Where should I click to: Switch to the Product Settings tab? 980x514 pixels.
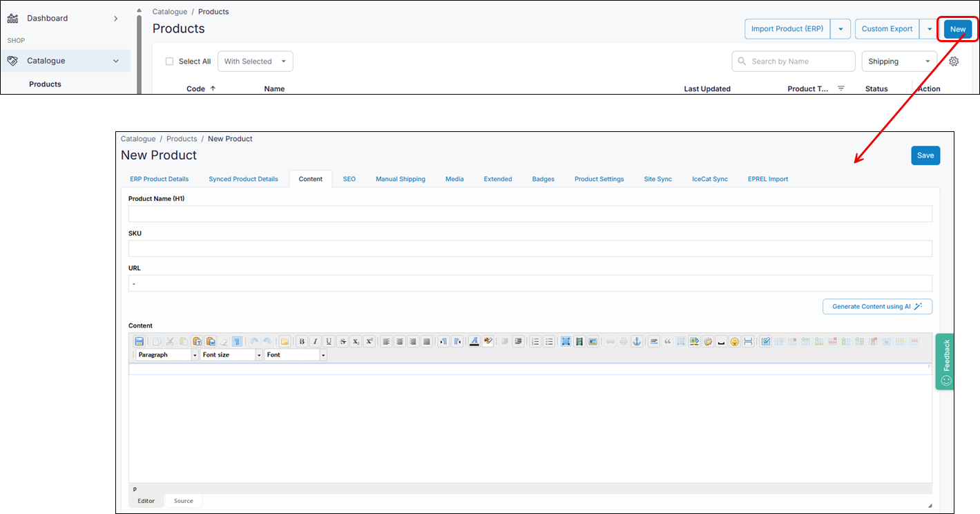[599, 179]
